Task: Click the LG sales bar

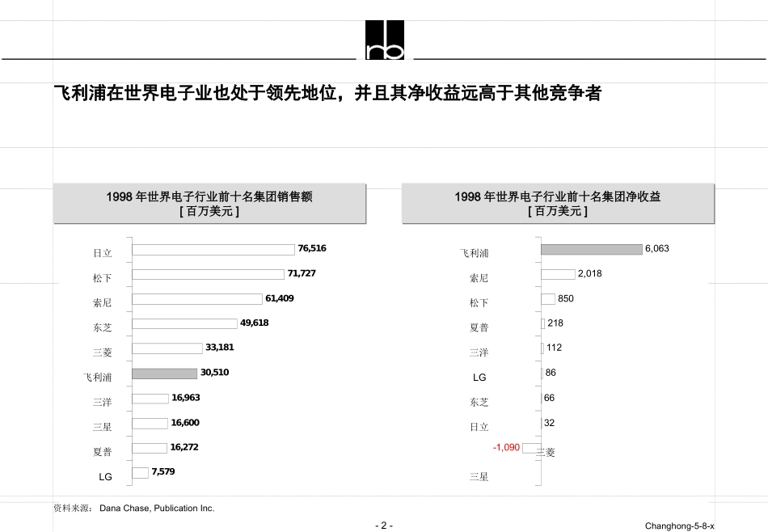Action: (x=140, y=473)
